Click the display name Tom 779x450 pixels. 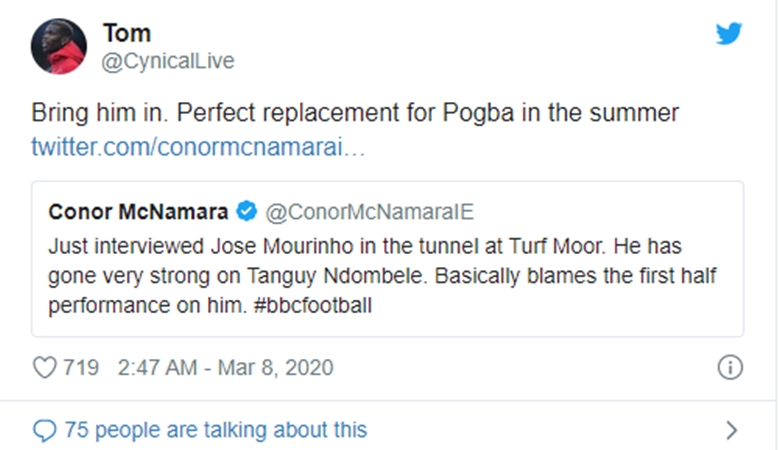(x=127, y=33)
